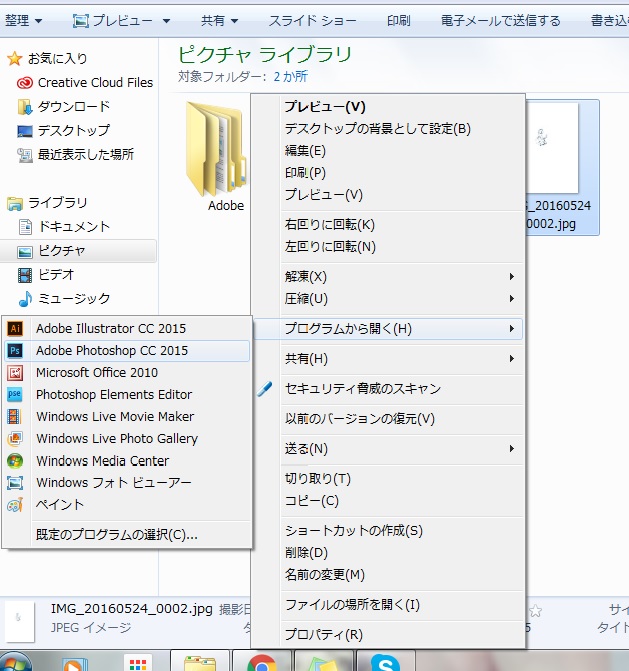Image resolution: width=629 pixels, height=671 pixels.
Task: Click the Windows Live Photo Gallery icon
Action: point(15,439)
